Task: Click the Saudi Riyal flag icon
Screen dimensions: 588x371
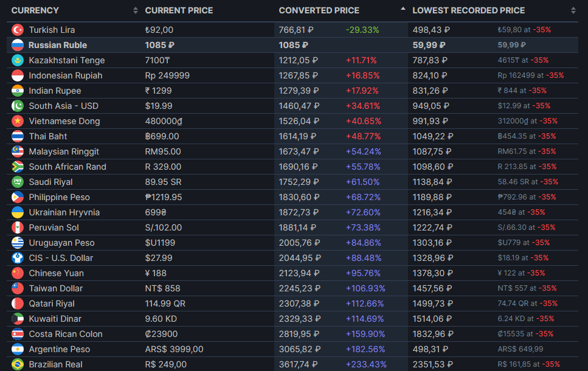Action: pos(18,182)
